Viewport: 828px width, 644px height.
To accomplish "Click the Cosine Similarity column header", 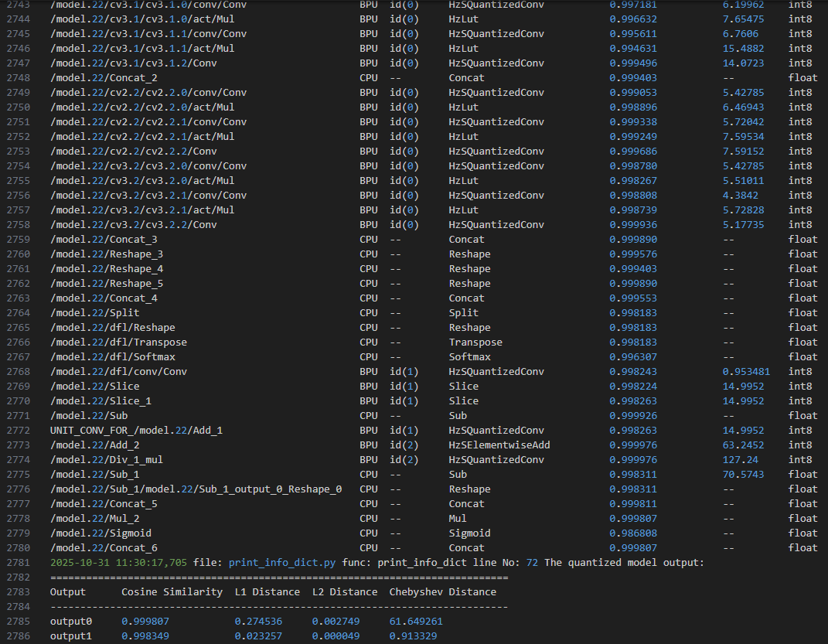I will pos(172,592).
